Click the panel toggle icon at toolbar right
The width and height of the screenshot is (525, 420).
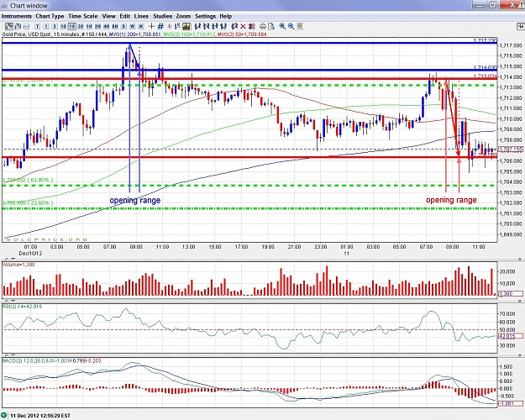tap(521, 26)
